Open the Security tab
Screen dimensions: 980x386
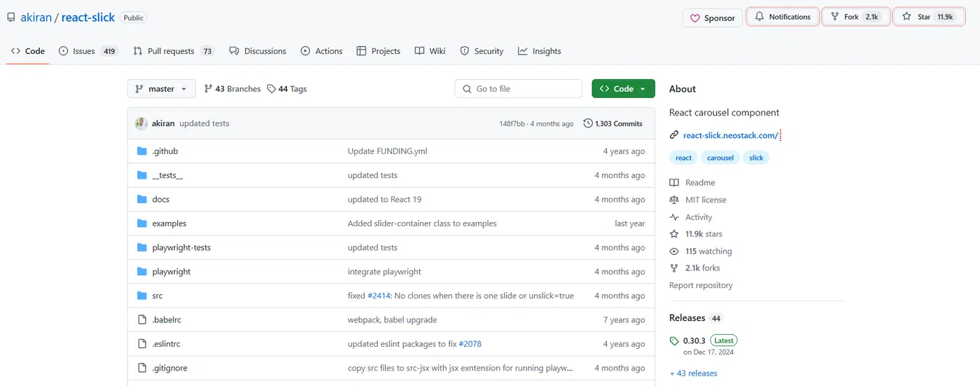point(482,51)
